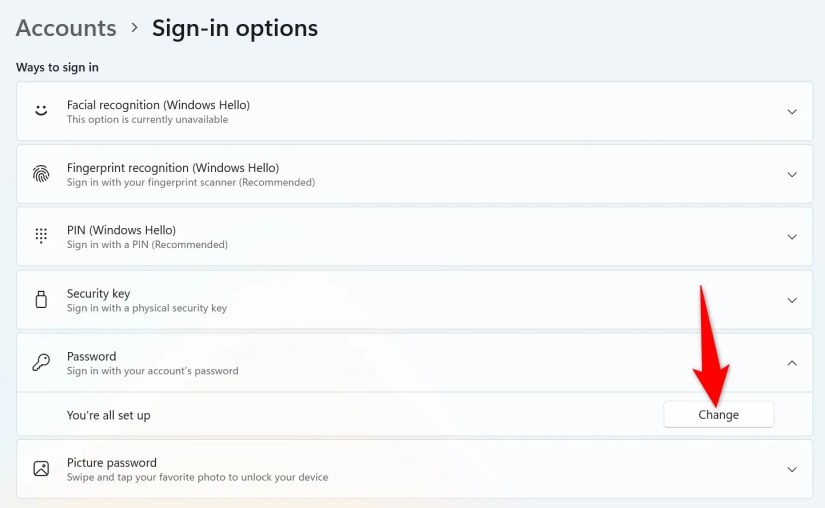Click the Picture password option title
This screenshot has width=825, height=508.
click(111, 463)
